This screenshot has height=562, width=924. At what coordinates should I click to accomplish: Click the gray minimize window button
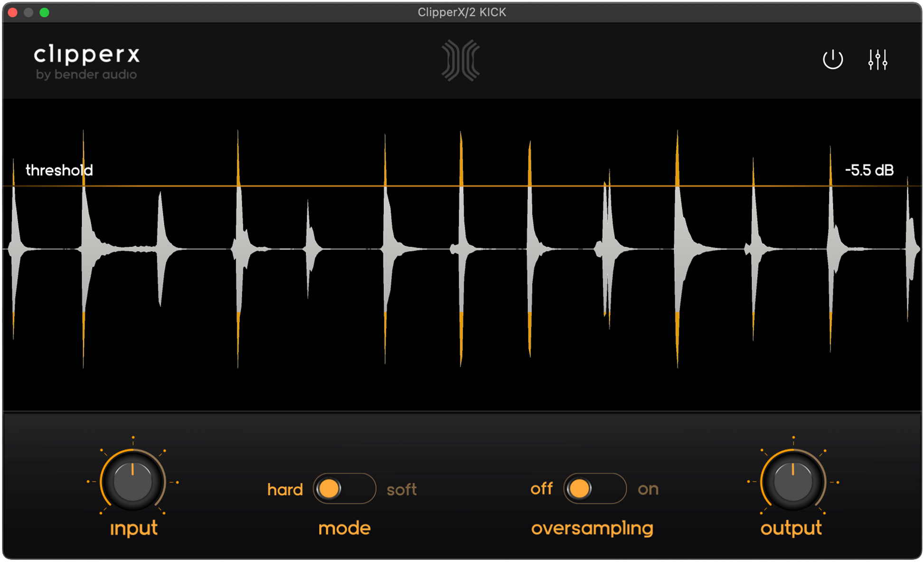coord(28,12)
